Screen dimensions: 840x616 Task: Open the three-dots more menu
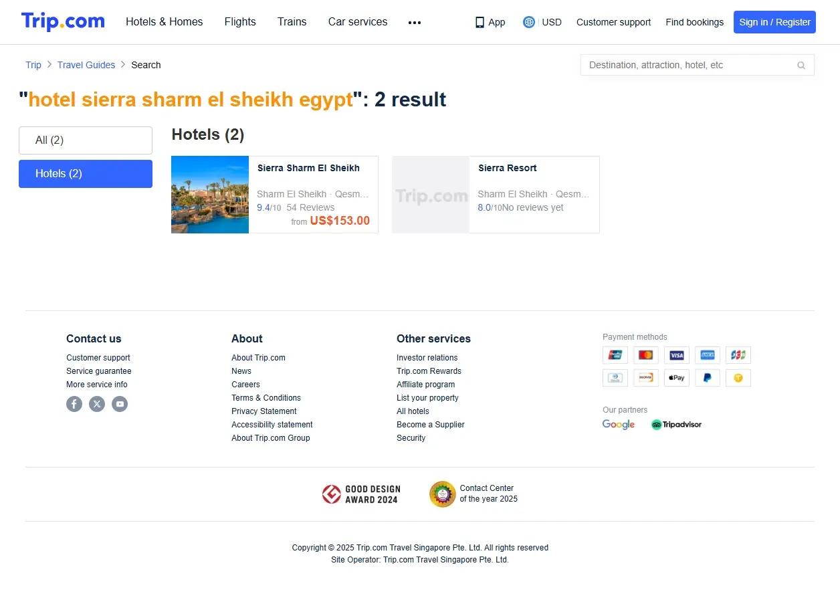point(415,22)
